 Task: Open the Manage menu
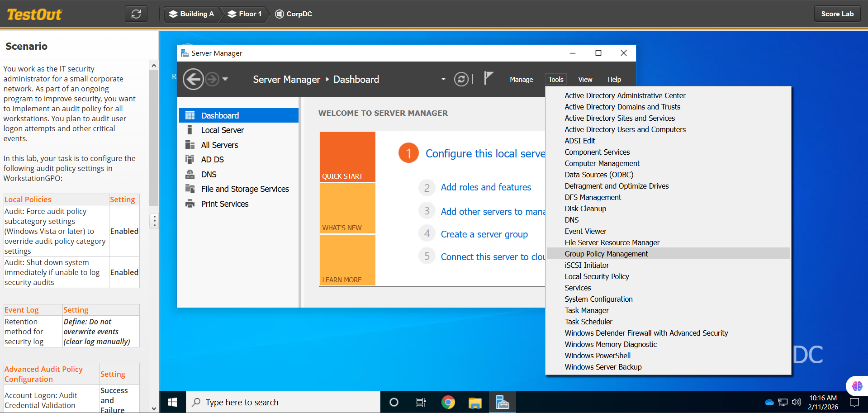[521, 80]
